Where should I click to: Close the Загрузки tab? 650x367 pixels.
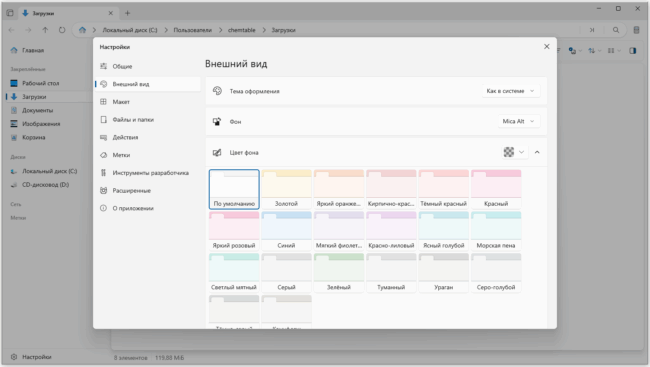coord(111,13)
